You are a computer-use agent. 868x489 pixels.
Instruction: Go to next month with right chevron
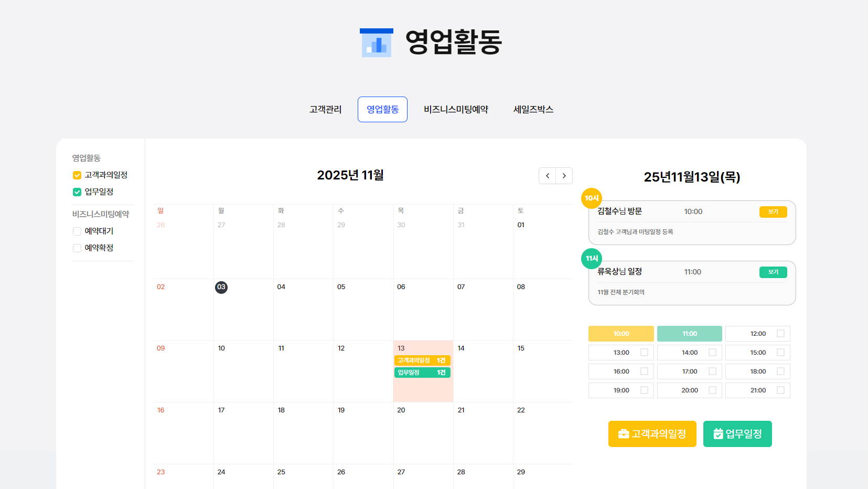(564, 176)
